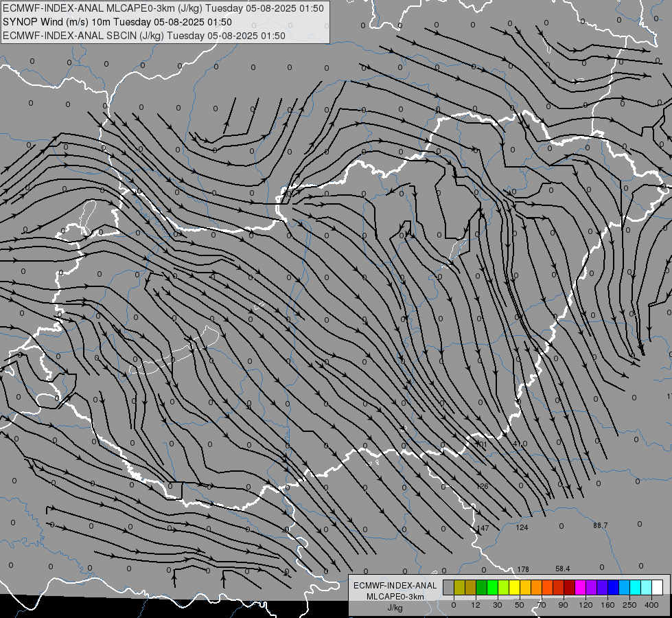Click the legend tick label 120
The height and width of the screenshot is (618, 672).
pos(586,605)
